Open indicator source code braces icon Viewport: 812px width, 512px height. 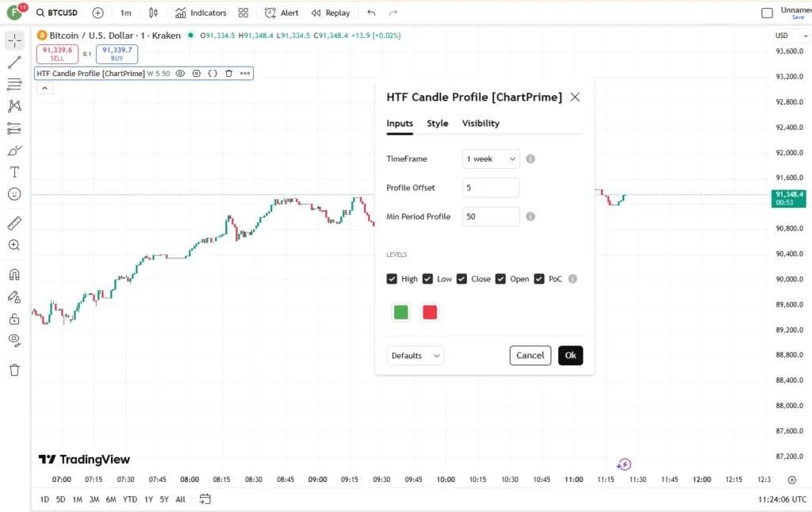pyautogui.click(x=213, y=74)
